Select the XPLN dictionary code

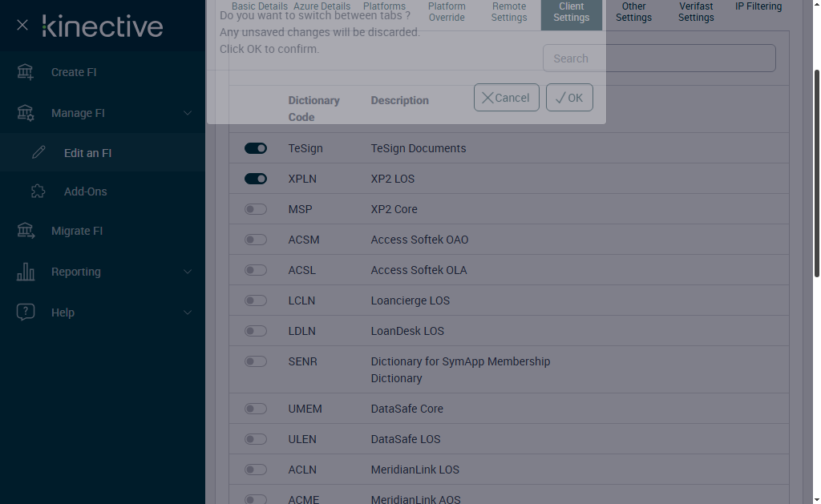(302, 179)
